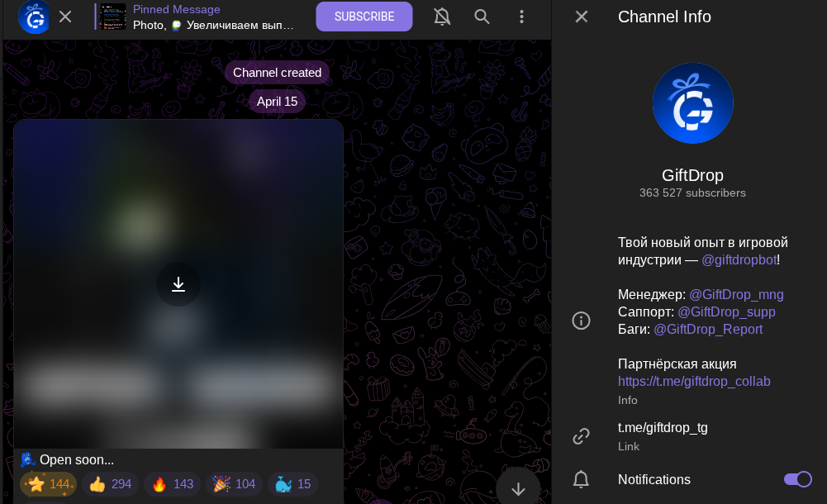View the large GiftDrop channel avatar
This screenshot has height=504, width=827.
[692, 103]
